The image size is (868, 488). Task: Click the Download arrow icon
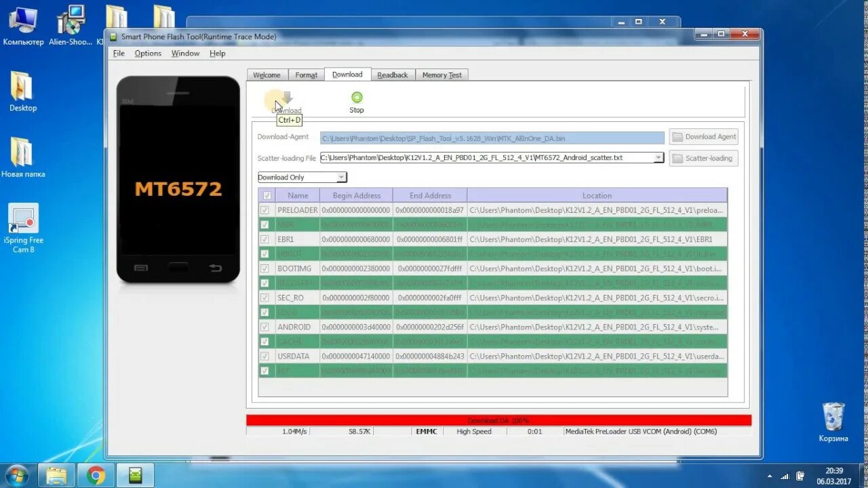(x=287, y=98)
